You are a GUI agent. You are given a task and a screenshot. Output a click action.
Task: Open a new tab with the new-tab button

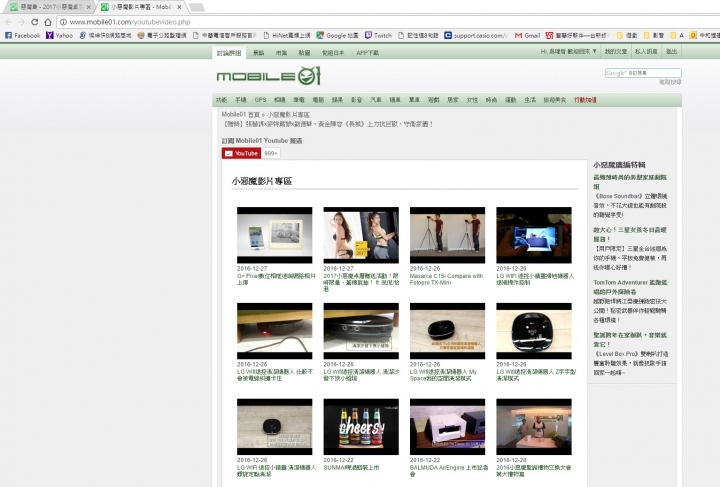pyautogui.click(x=197, y=7)
